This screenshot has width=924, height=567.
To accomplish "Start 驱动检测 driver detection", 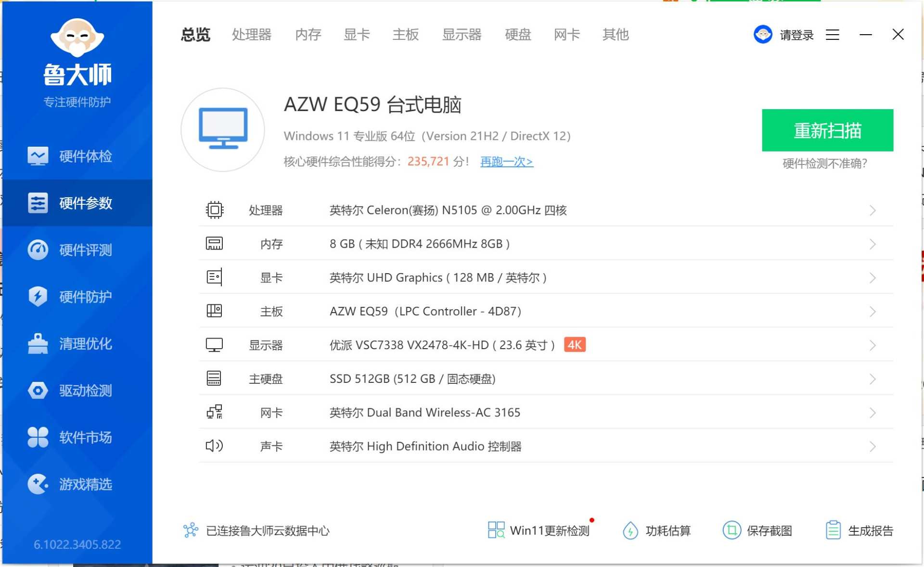I will point(77,391).
